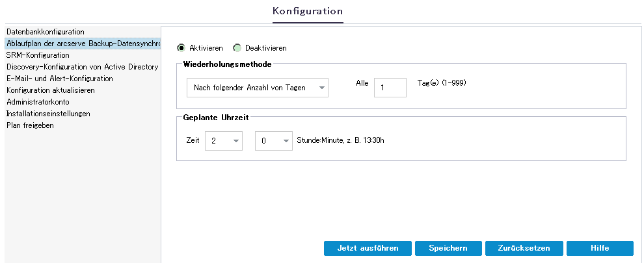Select the Deaktivieren radio button
The height and width of the screenshot is (263, 644).
pyautogui.click(x=237, y=48)
